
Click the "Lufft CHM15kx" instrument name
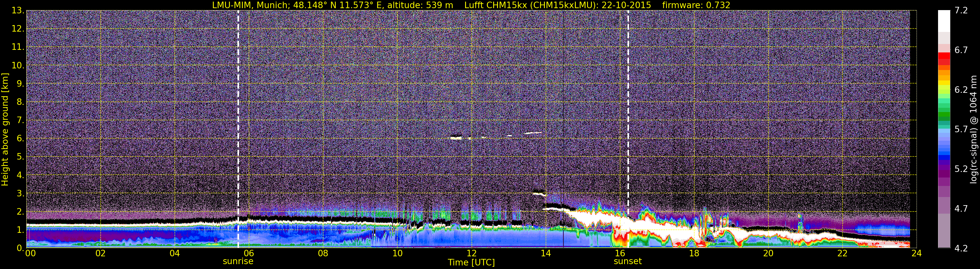[496, 5]
